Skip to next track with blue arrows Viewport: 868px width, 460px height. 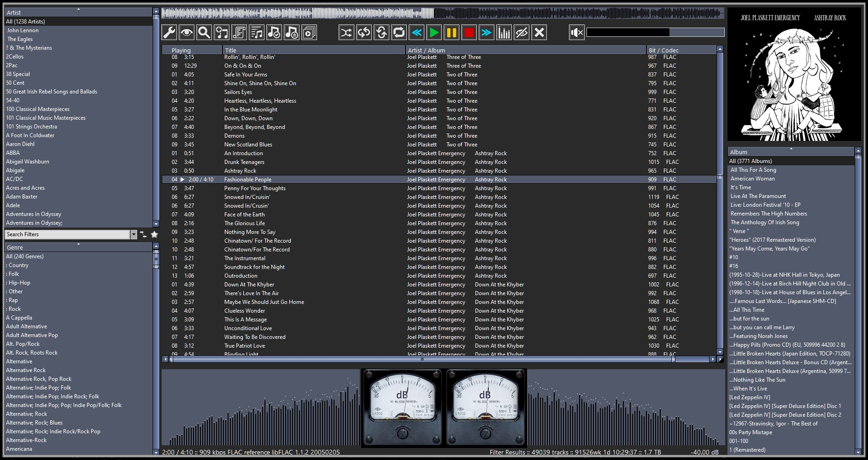click(487, 32)
